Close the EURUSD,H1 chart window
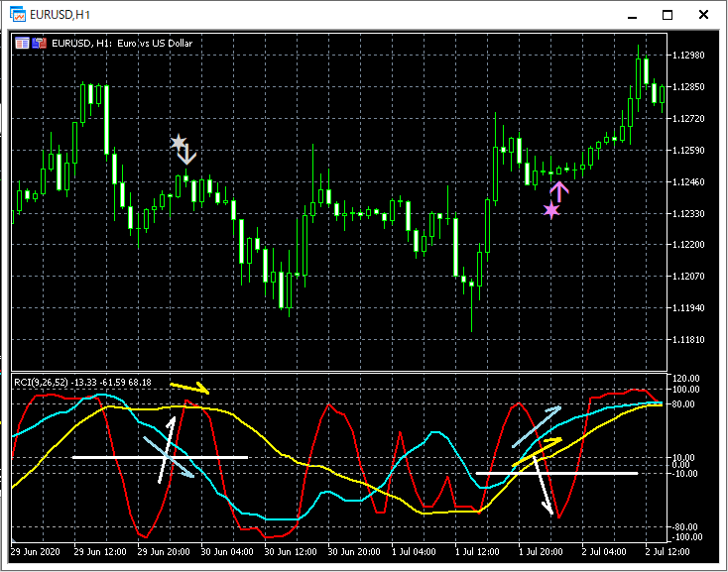728x572 pixels. click(x=703, y=15)
